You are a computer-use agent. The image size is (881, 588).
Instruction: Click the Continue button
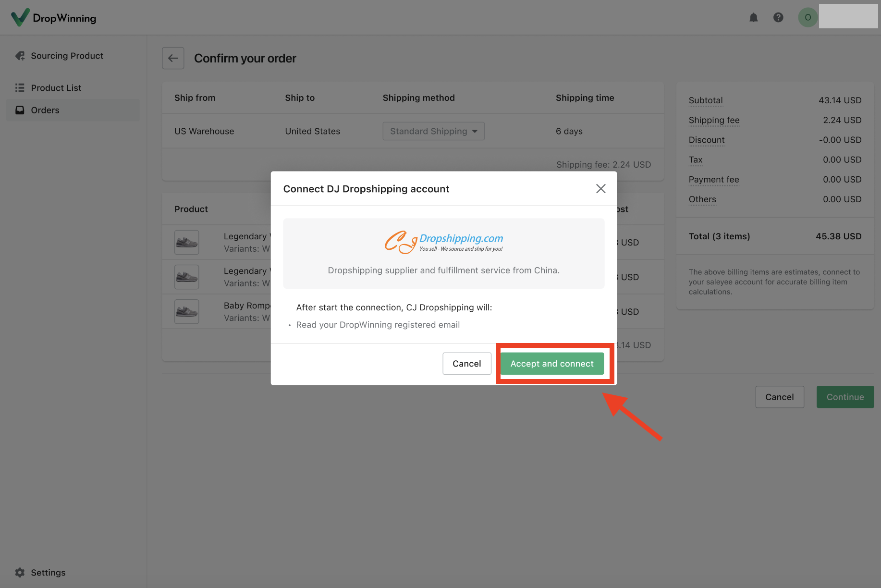(x=845, y=397)
